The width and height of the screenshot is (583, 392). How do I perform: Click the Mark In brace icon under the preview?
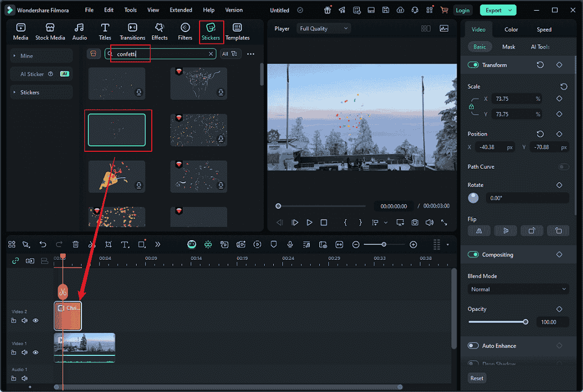(x=345, y=222)
